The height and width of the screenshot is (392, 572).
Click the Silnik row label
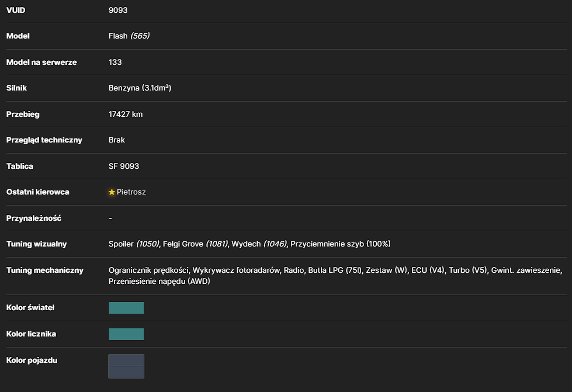(x=16, y=88)
